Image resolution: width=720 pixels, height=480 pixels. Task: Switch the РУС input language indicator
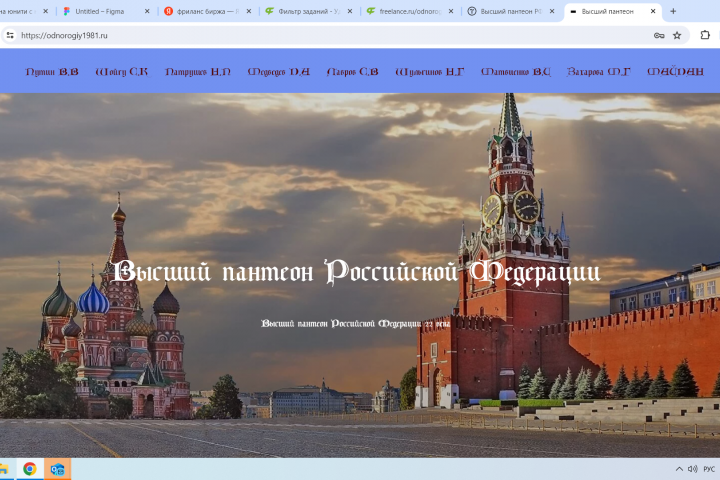[709, 469]
